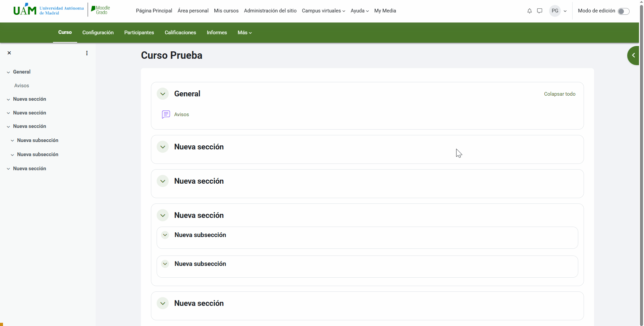Expand the Más menu in course navigation
This screenshot has width=644, height=326.
(x=245, y=33)
